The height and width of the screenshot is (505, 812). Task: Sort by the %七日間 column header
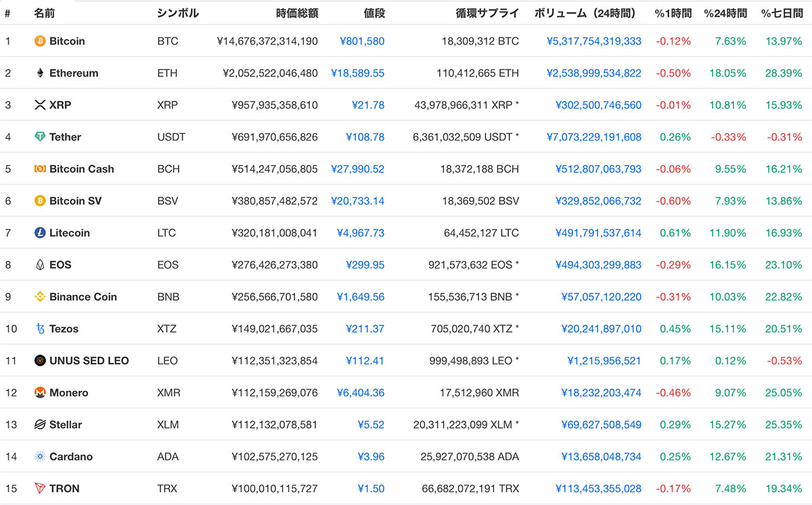[782, 13]
